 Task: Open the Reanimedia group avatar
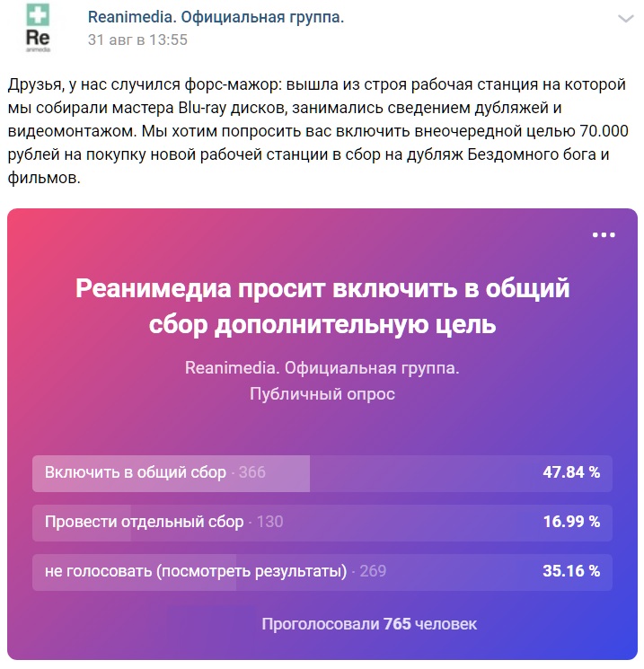click(38, 28)
